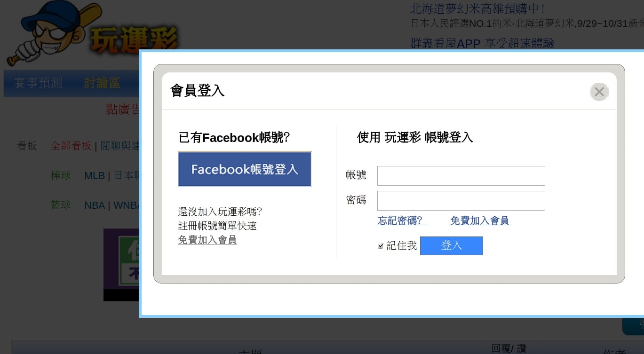The image size is (644, 354).
Task: Click the 玩運彩 baseball mascot logo
Action: (92, 33)
